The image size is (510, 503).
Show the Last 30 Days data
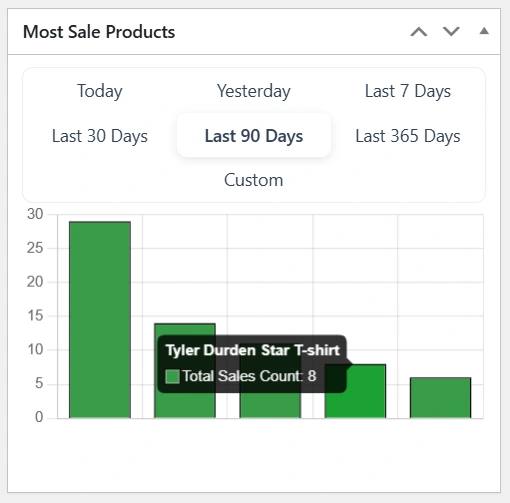100,136
